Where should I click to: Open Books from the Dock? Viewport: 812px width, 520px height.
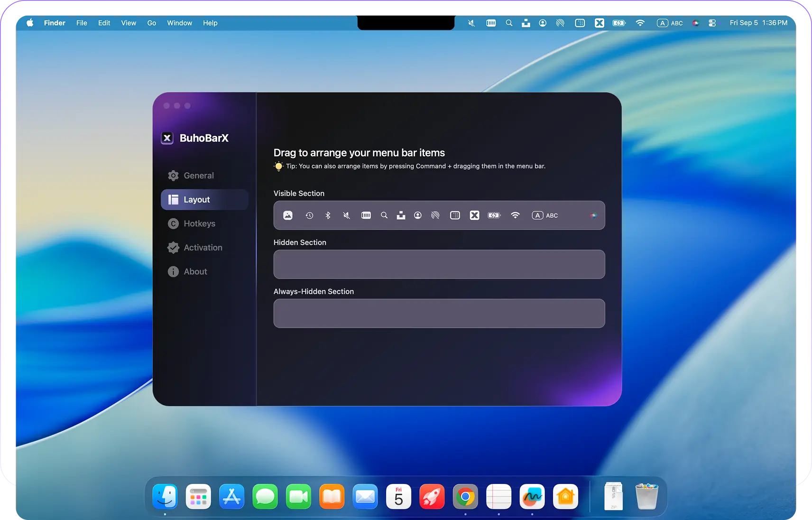click(x=332, y=496)
